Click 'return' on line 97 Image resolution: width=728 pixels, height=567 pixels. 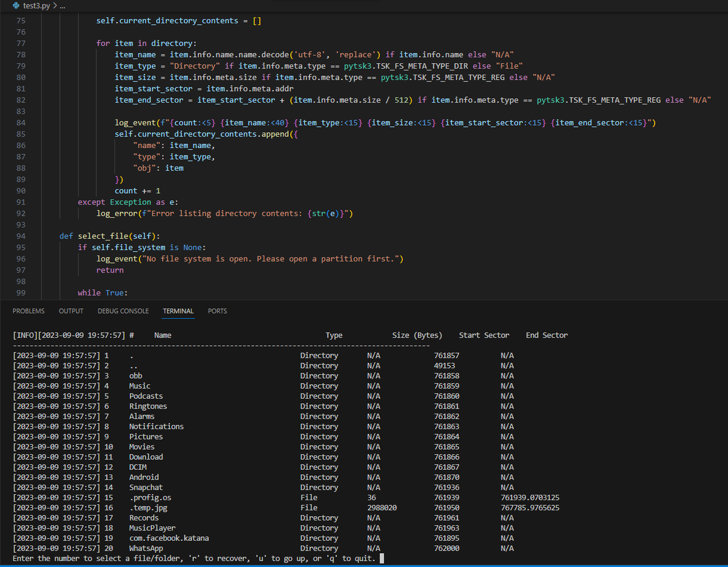pos(110,270)
